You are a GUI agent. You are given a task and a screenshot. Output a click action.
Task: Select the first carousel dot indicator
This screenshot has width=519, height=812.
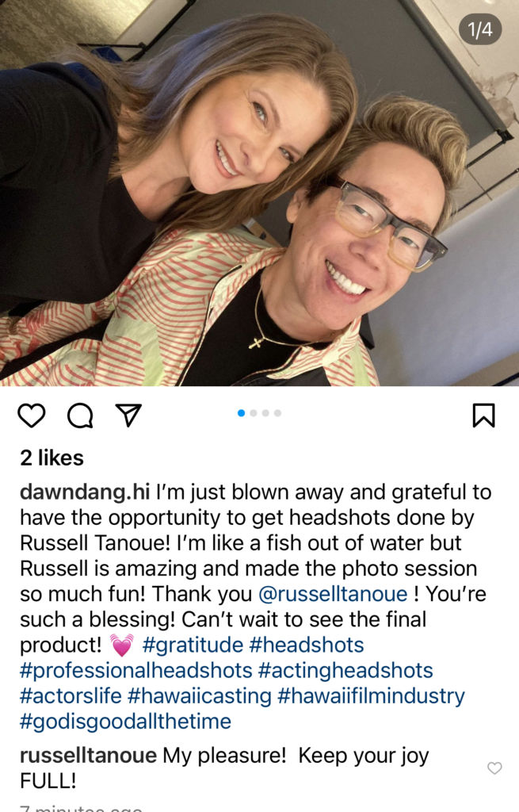(x=241, y=412)
